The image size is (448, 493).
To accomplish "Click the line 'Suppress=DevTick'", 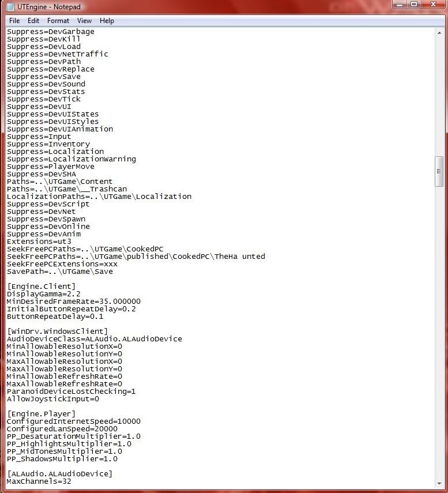I will pos(44,99).
